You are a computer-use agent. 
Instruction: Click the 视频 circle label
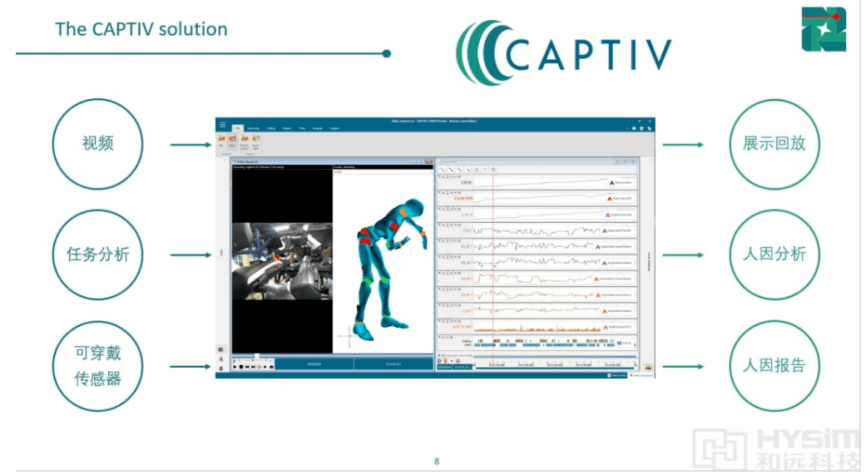coord(98,144)
